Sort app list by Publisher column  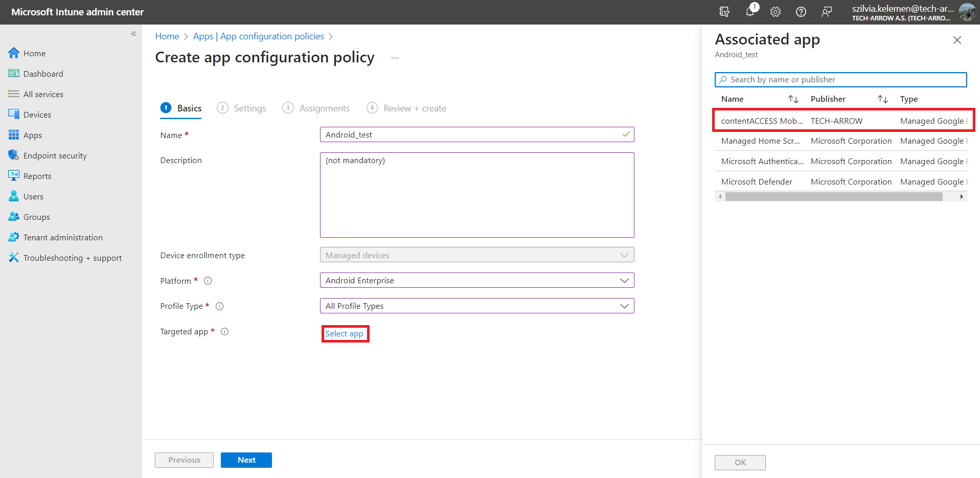point(882,99)
